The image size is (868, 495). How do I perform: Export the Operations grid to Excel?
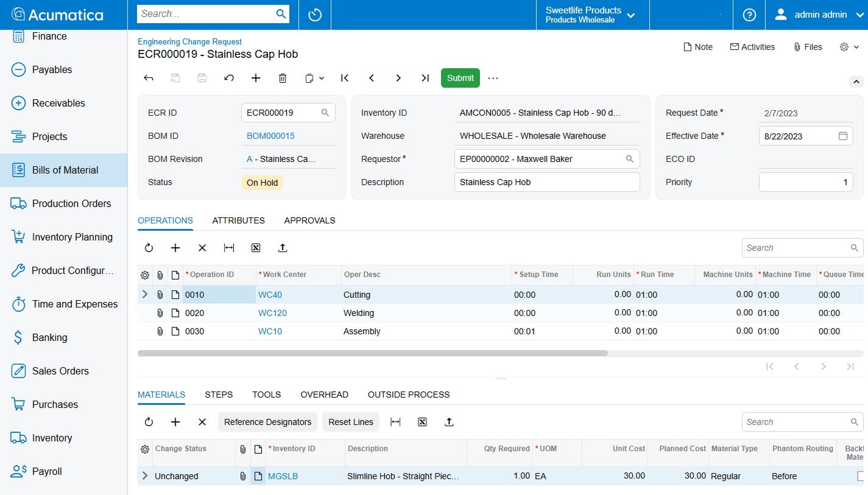click(x=255, y=248)
